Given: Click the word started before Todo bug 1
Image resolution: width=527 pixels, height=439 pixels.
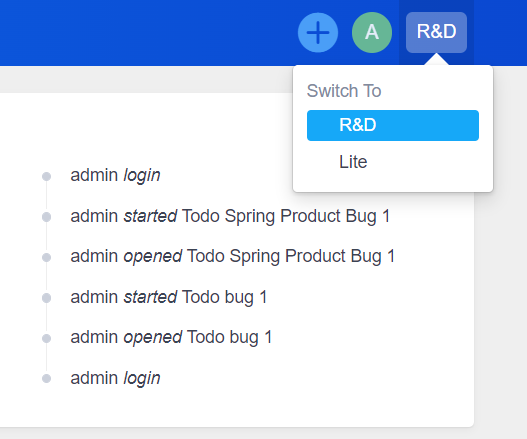Looking at the screenshot, I should click(150, 297).
